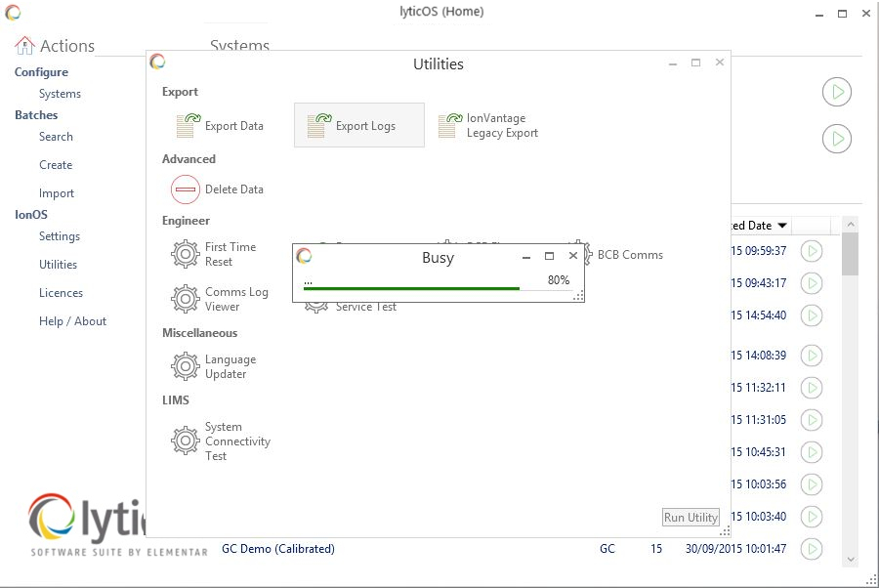The width and height of the screenshot is (879, 588).
Task: Open Systems under Configure
Action: [x=60, y=94]
